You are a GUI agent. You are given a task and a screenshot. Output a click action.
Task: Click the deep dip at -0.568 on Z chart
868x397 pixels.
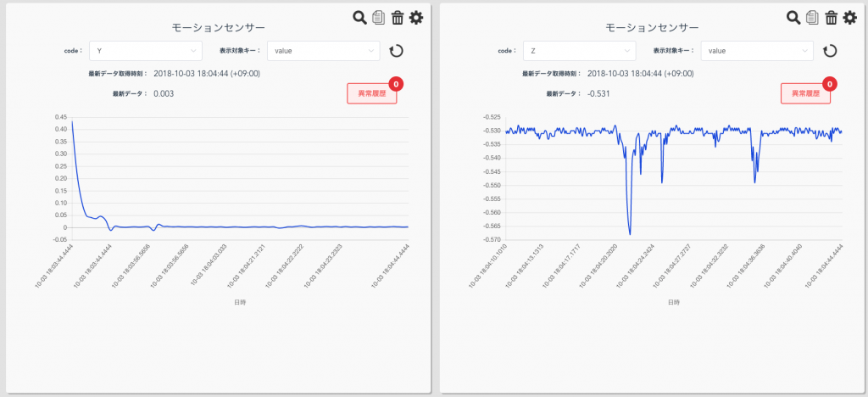coord(630,233)
